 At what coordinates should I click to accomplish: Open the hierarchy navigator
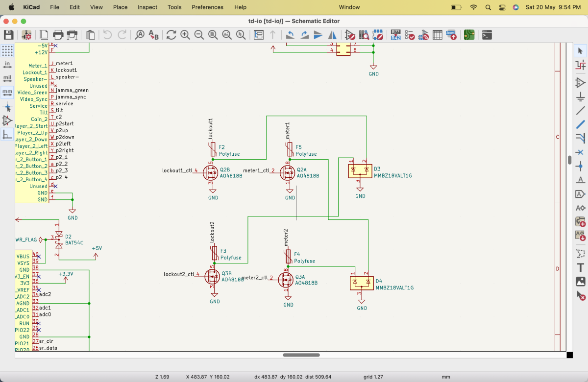coord(259,35)
